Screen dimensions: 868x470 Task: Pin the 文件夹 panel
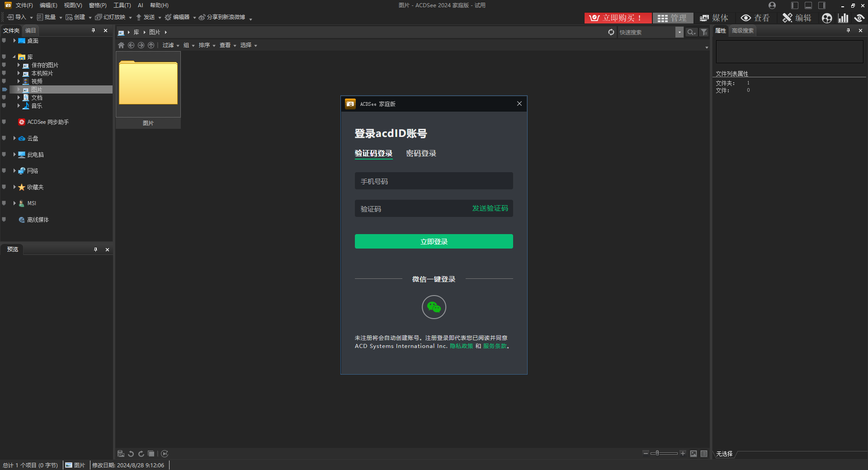click(x=94, y=30)
